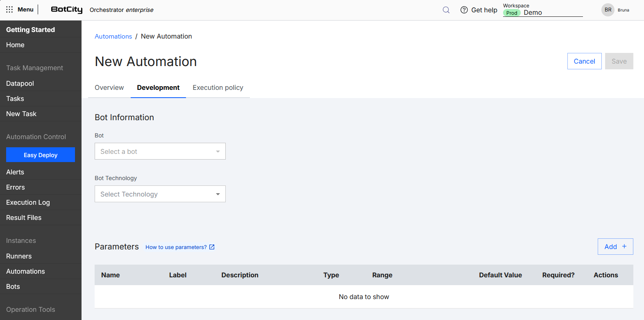Open Runners from the sidebar
644x320 pixels.
19,256
